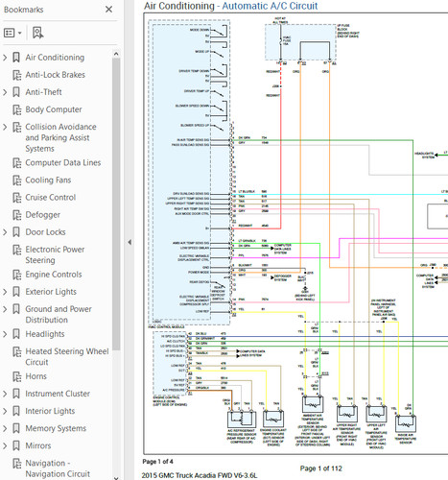This screenshot has height=480, width=448.
Task: Expand the Anti-Theft bookmark
Action: [x=5, y=92]
